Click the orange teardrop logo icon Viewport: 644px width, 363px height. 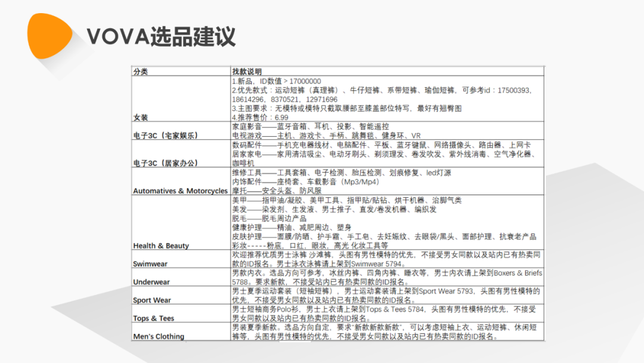(x=48, y=34)
